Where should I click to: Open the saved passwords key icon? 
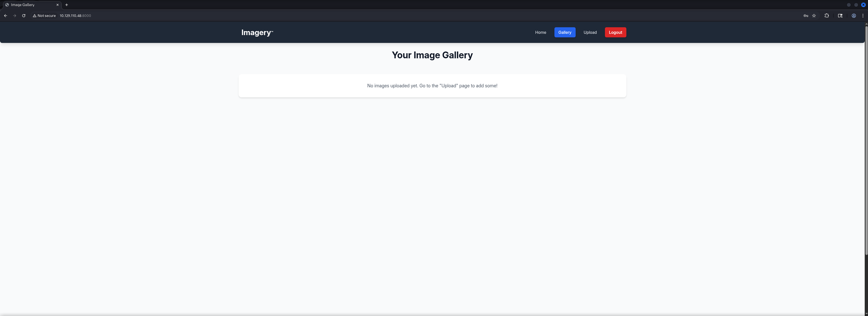(x=806, y=15)
